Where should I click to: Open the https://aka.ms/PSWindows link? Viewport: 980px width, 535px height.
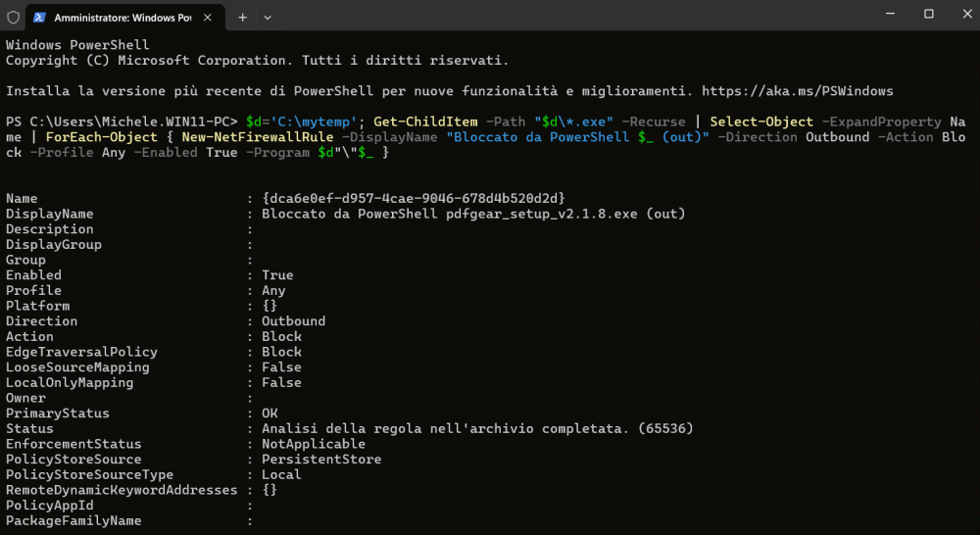tap(798, 91)
